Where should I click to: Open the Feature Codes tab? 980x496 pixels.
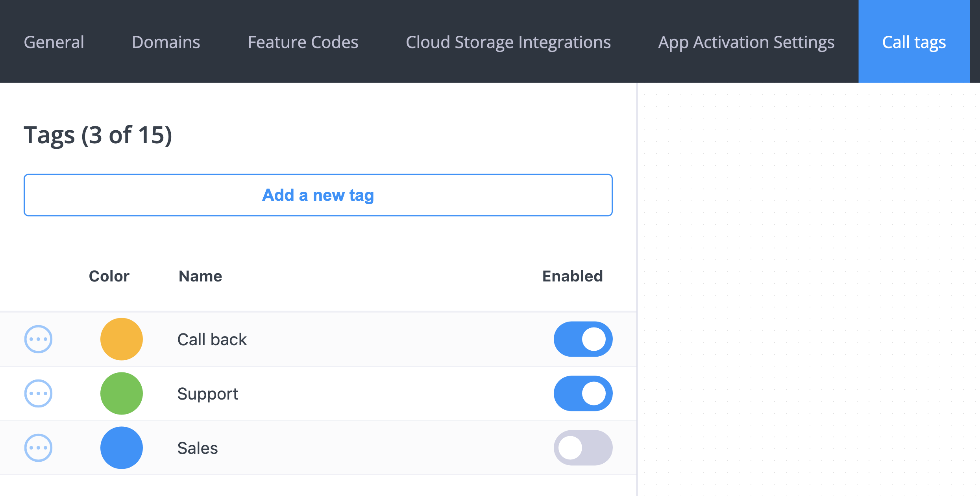(x=303, y=42)
